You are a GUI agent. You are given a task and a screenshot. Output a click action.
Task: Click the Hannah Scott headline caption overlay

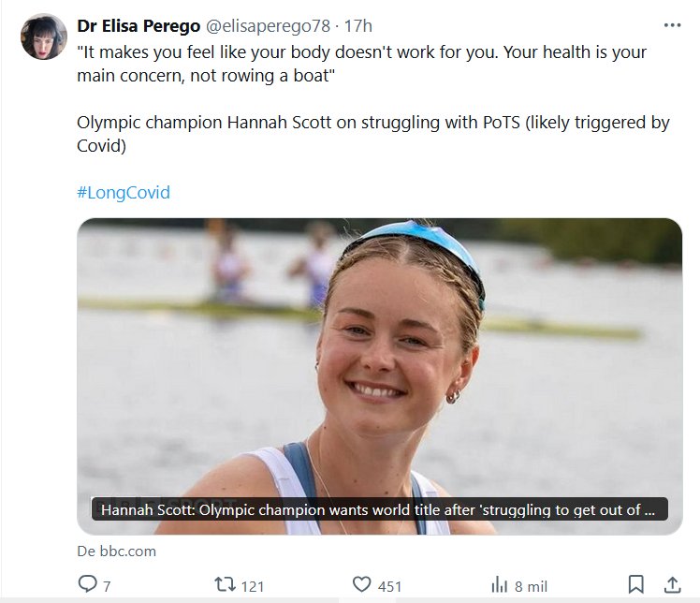pyautogui.click(x=379, y=509)
